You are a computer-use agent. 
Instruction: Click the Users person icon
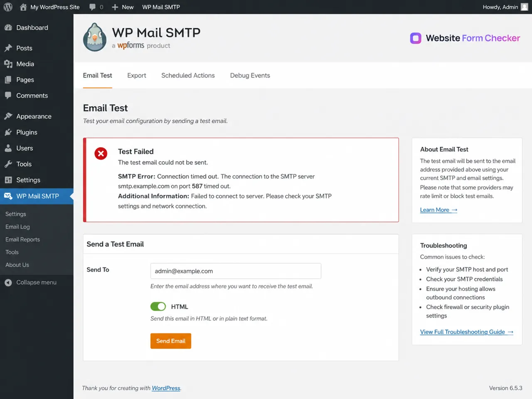[8, 148]
